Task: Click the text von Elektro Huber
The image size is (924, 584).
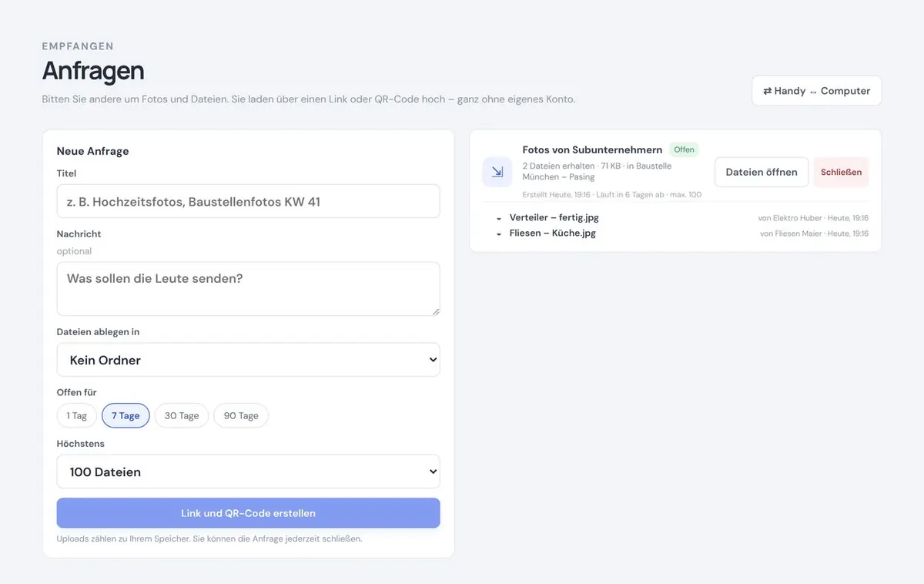Action: 789,218
